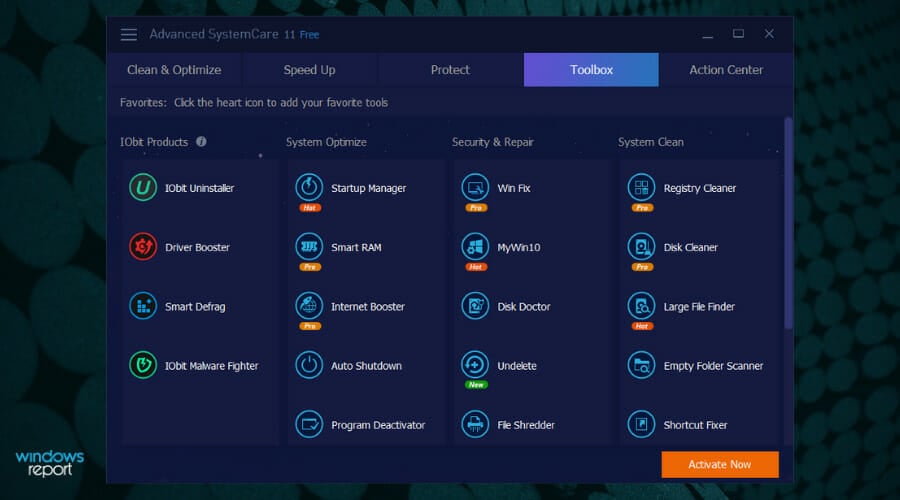
Task: Click the Program Deactivator label
Action: tap(378, 425)
